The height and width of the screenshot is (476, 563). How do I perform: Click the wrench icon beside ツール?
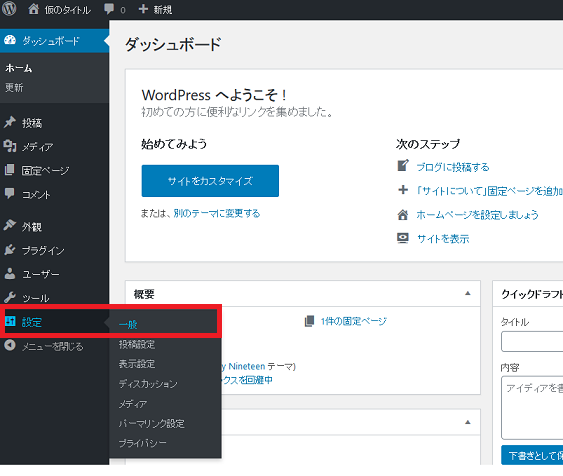pyautogui.click(x=10, y=297)
